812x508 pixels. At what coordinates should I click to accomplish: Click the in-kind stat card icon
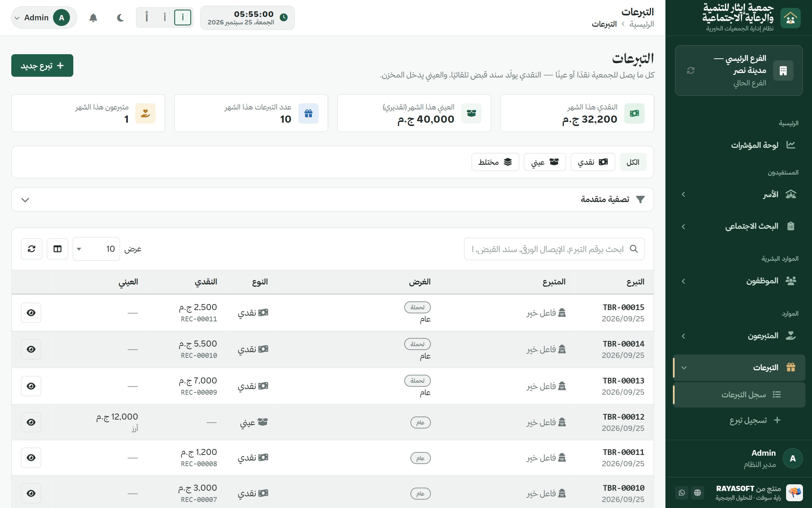[x=471, y=113]
